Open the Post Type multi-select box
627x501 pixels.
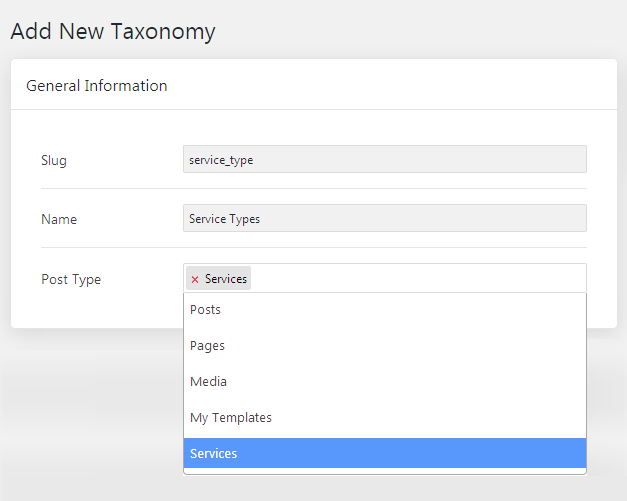point(385,278)
